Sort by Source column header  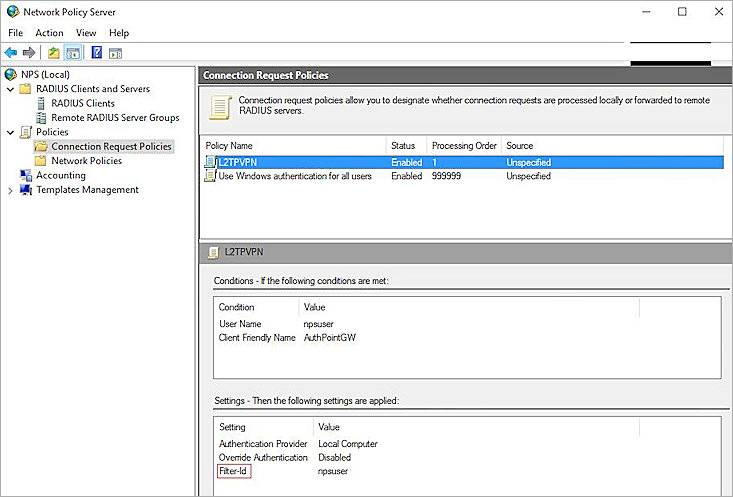click(x=519, y=145)
